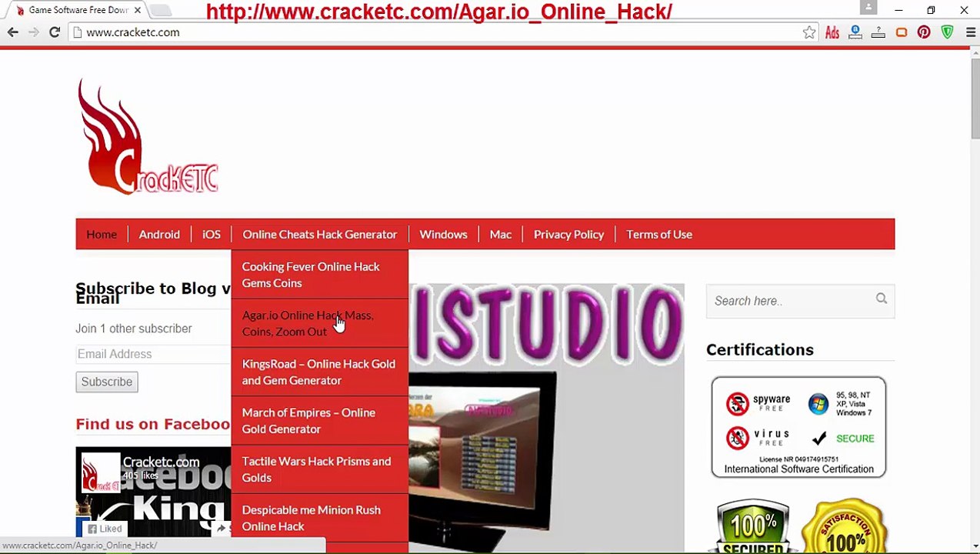
Task: Reload the page with the refresh icon
Action: click(55, 32)
